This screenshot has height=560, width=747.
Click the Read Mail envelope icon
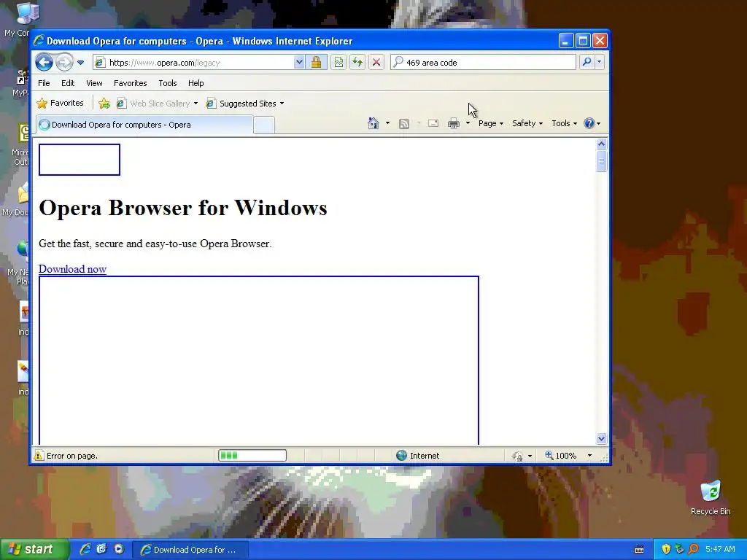pyautogui.click(x=433, y=123)
